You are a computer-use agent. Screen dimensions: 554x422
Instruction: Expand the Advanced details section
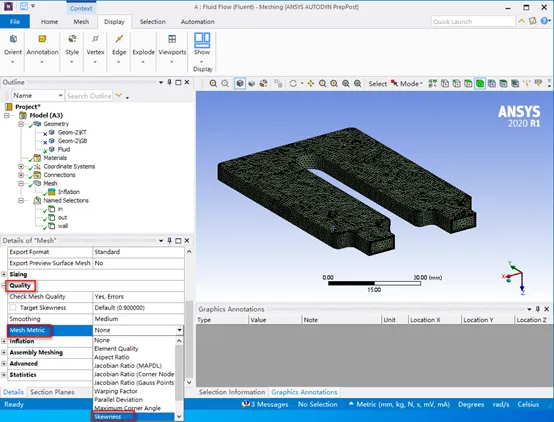[x=4, y=363]
